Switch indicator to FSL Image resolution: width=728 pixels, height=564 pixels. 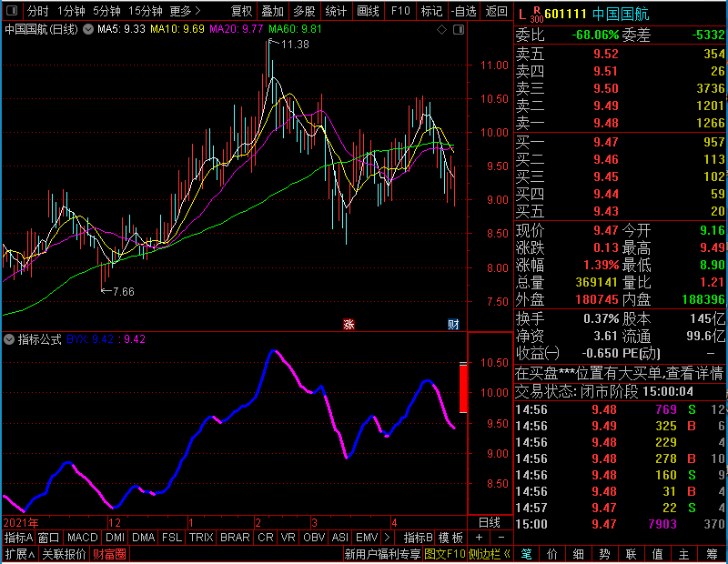171,538
